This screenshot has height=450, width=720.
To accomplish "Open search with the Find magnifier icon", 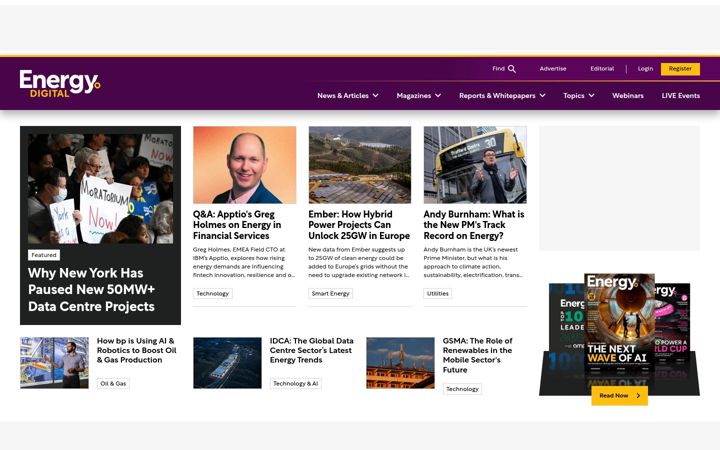I will (512, 69).
